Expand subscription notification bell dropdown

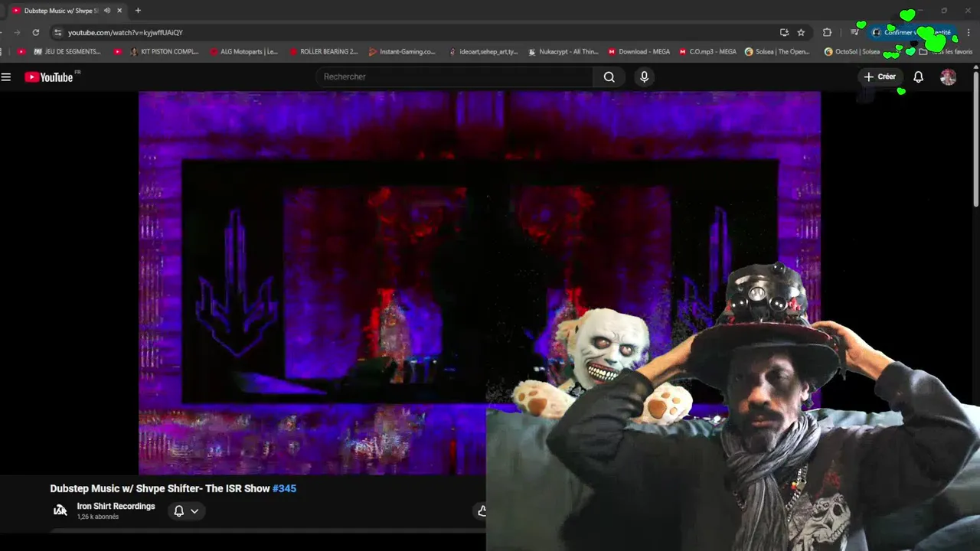click(186, 511)
